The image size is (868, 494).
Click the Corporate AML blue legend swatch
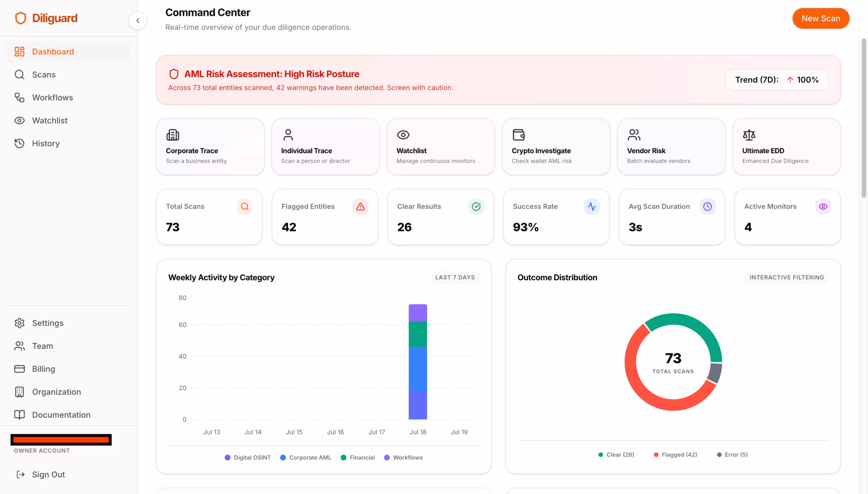(x=282, y=457)
